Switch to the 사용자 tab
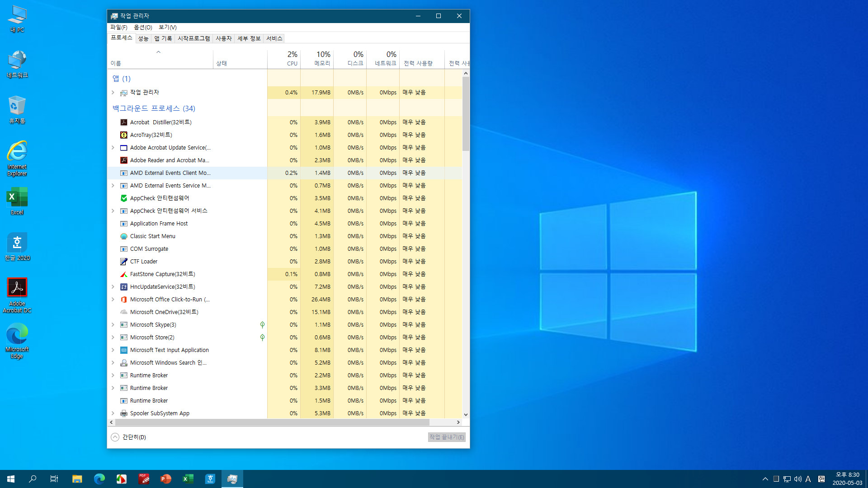 (224, 39)
